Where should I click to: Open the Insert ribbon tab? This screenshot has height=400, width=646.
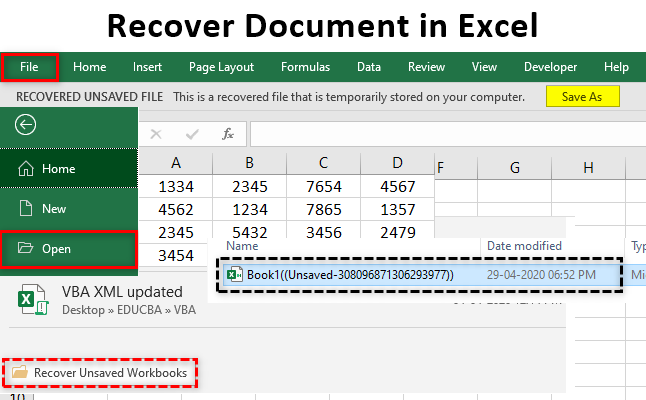coord(147,67)
